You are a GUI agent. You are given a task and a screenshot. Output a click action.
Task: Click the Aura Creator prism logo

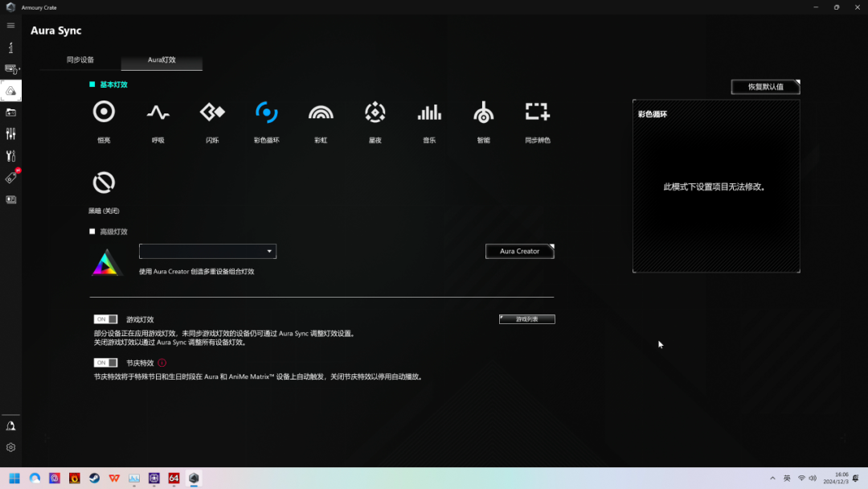coord(105,262)
